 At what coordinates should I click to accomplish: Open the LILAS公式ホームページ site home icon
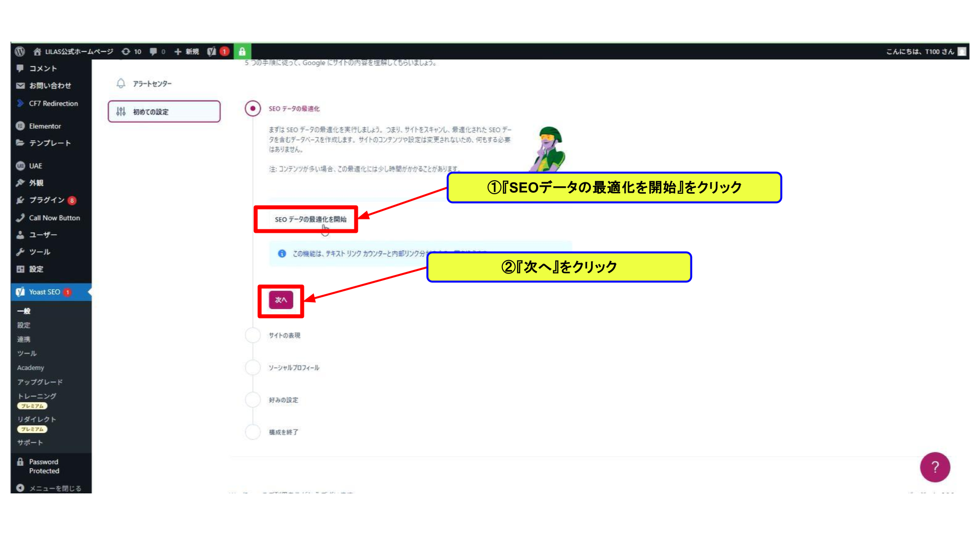37,52
